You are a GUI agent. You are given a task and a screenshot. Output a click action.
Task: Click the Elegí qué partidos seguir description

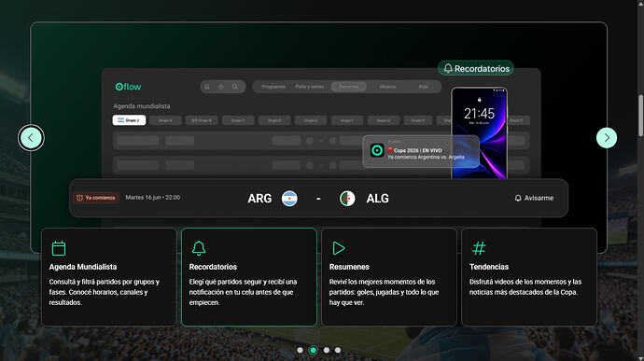pyautogui.click(x=244, y=292)
